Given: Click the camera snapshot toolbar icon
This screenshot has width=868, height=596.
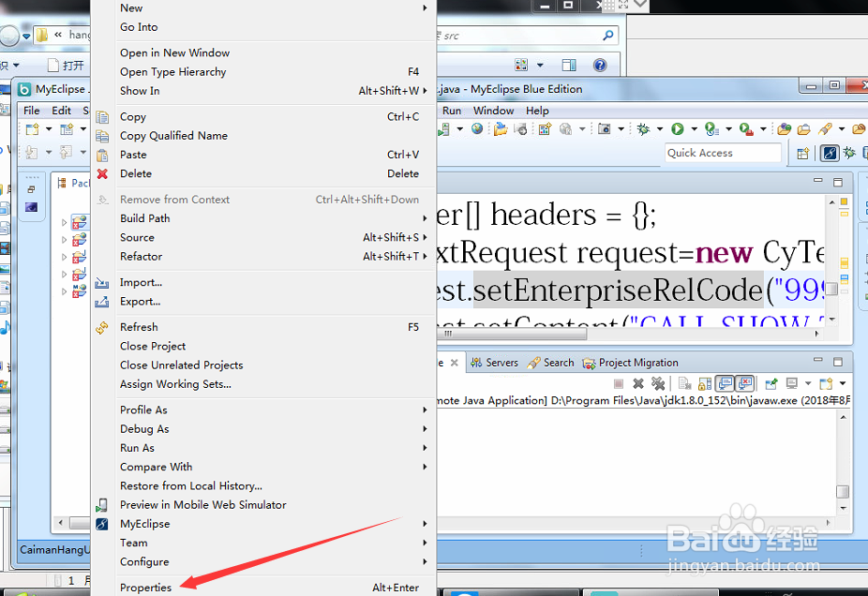Looking at the screenshot, I should (604, 129).
